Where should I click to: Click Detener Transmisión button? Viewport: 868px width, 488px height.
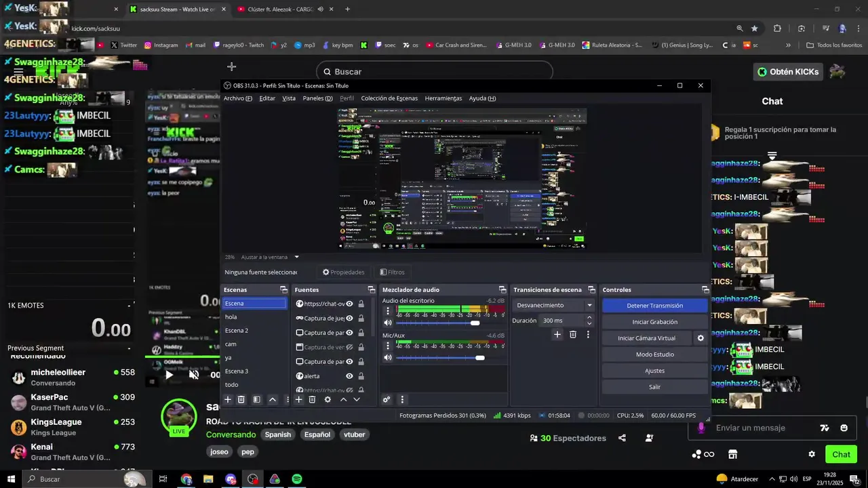[x=654, y=306]
